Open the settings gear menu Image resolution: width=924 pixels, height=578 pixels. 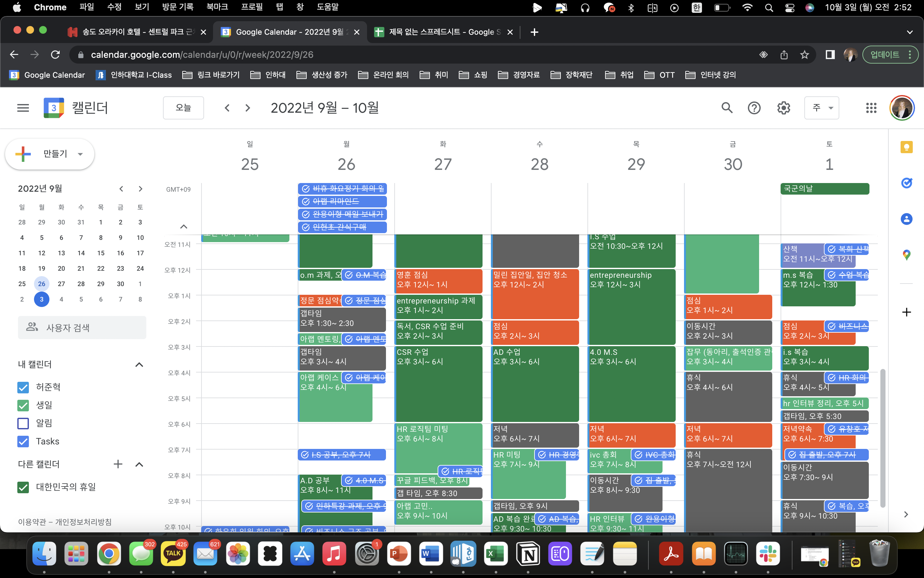(x=783, y=108)
